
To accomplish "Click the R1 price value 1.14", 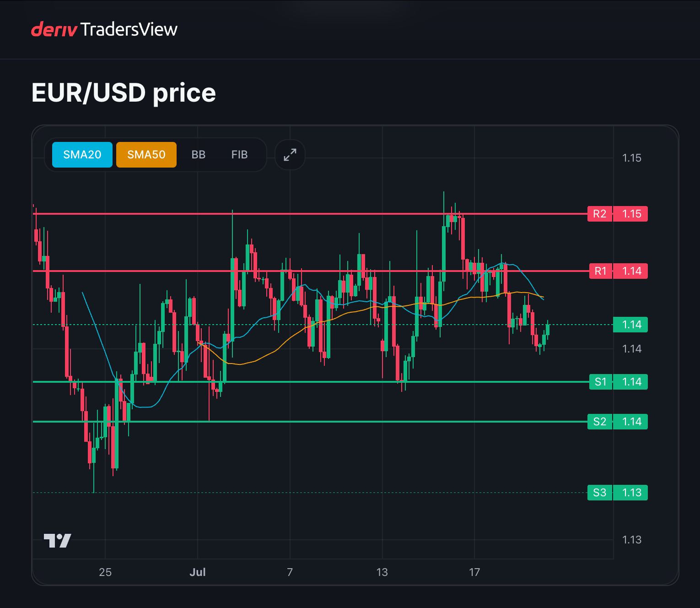I will [631, 271].
